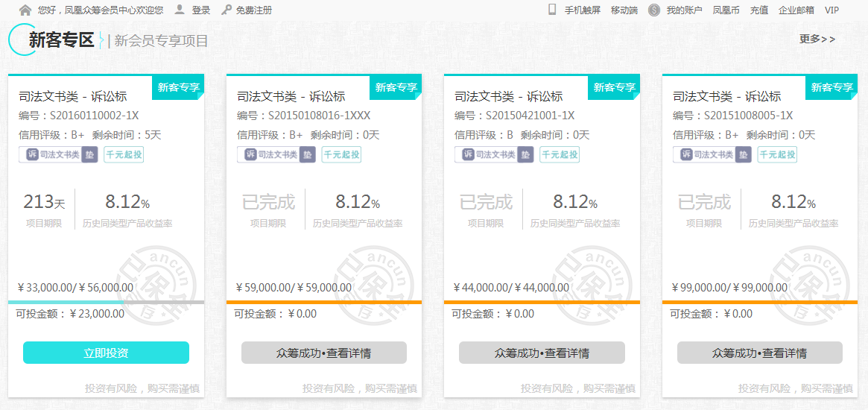The height and width of the screenshot is (410, 868).
Task: Click 千元起投 tag on the third card
Action: pos(559,154)
